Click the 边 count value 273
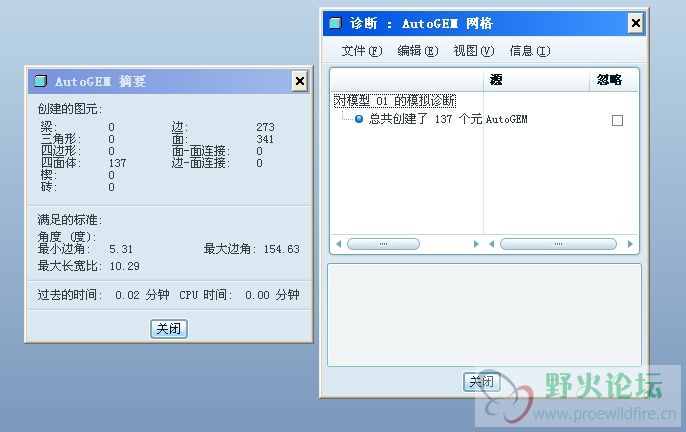686x432 pixels. (x=265, y=127)
